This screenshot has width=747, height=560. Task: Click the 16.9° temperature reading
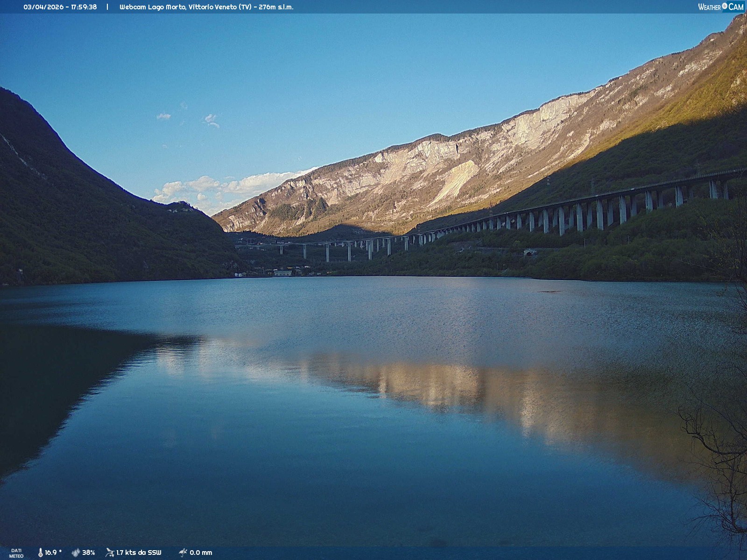click(x=53, y=553)
